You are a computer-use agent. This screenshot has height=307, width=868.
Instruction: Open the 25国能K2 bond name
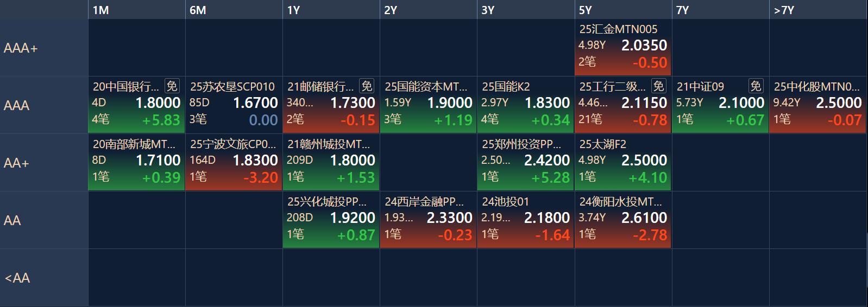[506, 87]
